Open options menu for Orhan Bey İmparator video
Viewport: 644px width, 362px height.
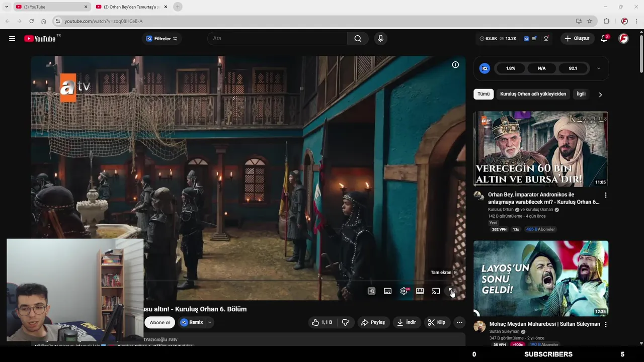605,195
